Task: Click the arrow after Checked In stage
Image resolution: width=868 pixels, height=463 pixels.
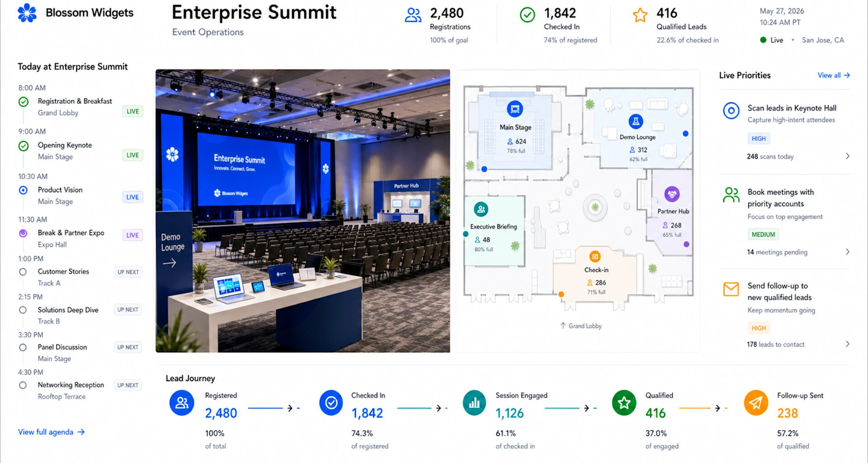Action: point(438,408)
